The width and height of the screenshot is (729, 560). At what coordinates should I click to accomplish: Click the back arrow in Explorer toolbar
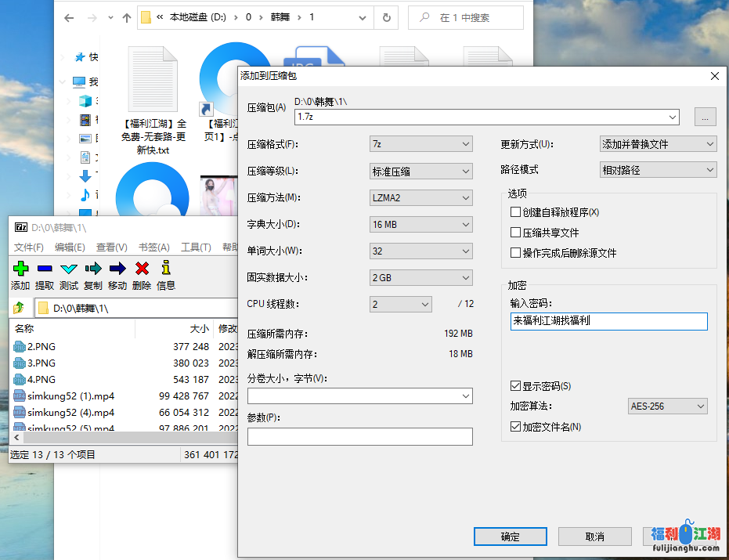pyautogui.click(x=68, y=17)
